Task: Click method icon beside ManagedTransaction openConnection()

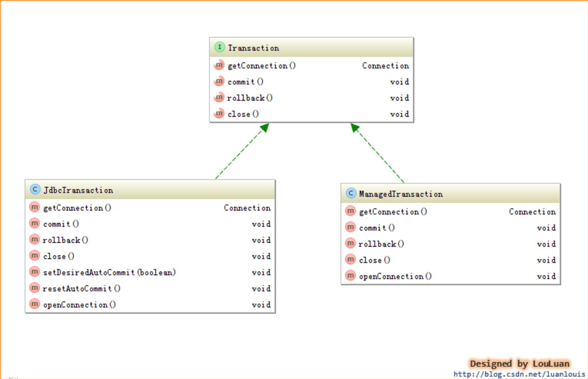Action: pyautogui.click(x=350, y=276)
